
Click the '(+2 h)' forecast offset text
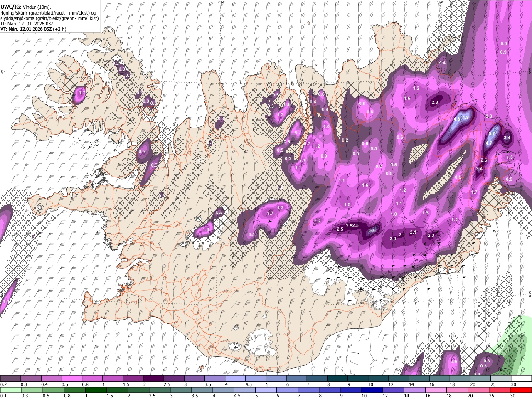59,29
